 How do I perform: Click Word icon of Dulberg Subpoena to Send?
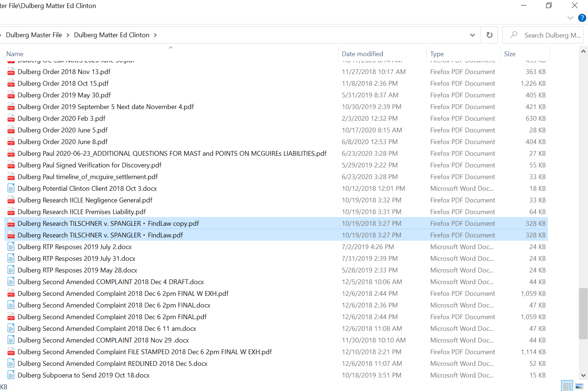[x=11, y=375]
